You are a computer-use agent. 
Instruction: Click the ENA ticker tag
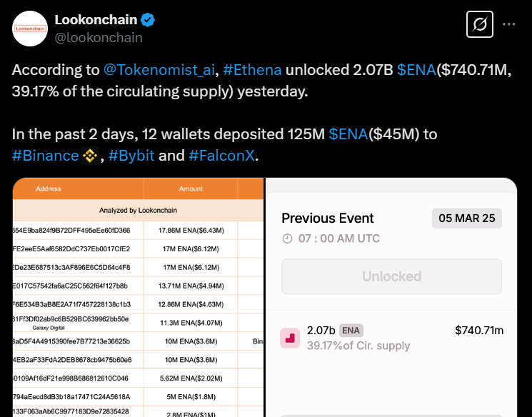[x=350, y=330]
